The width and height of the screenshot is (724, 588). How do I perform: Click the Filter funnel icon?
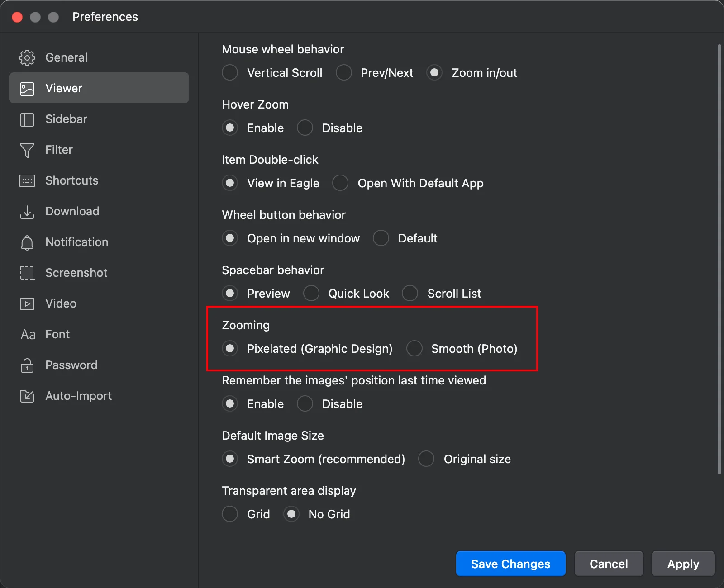(x=27, y=150)
